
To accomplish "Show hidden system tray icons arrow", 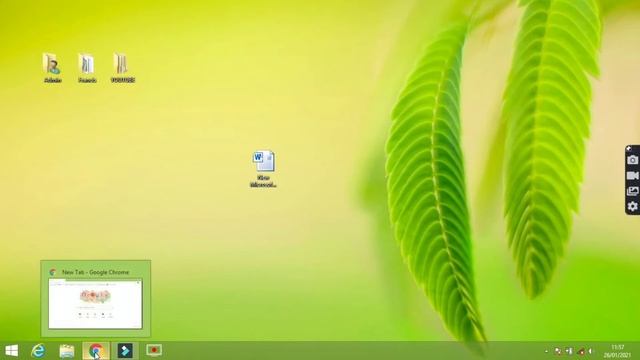I will (547, 351).
